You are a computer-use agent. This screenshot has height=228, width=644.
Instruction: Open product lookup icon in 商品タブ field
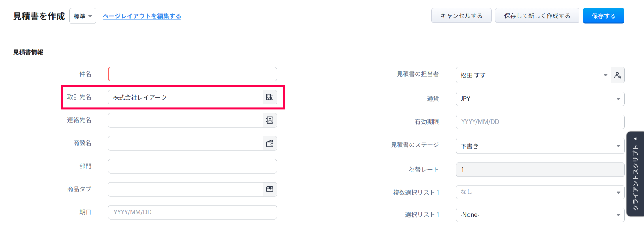click(270, 189)
